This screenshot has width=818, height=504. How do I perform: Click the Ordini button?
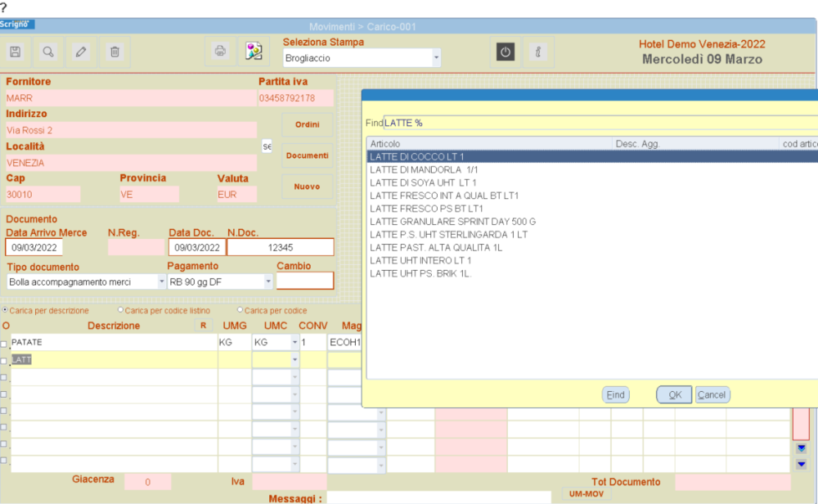[308, 124]
